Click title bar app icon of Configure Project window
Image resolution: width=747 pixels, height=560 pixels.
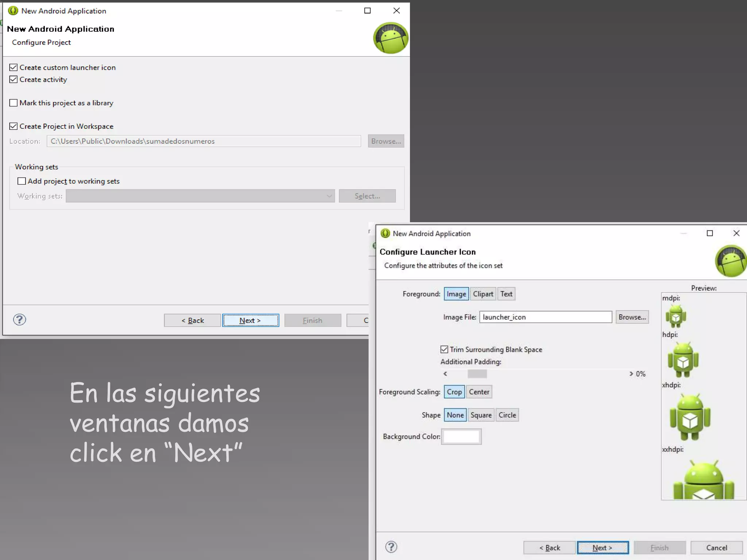click(13, 11)
